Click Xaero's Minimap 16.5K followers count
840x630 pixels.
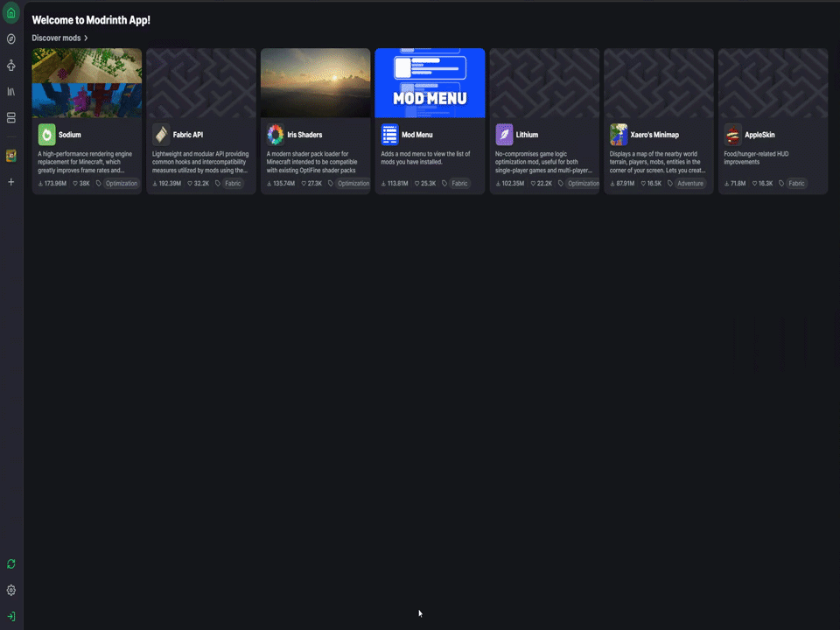point(651,183)
